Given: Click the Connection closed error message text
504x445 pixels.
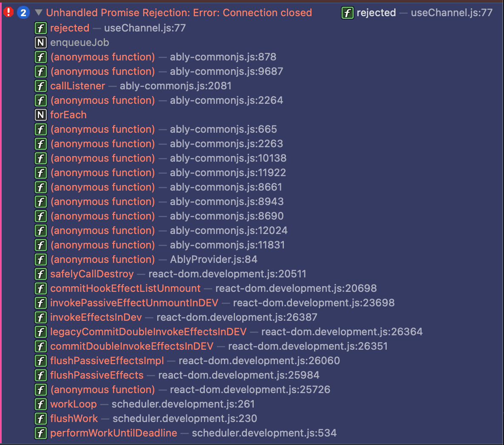Looking at the screenshot, I should (x=179, y=12).
